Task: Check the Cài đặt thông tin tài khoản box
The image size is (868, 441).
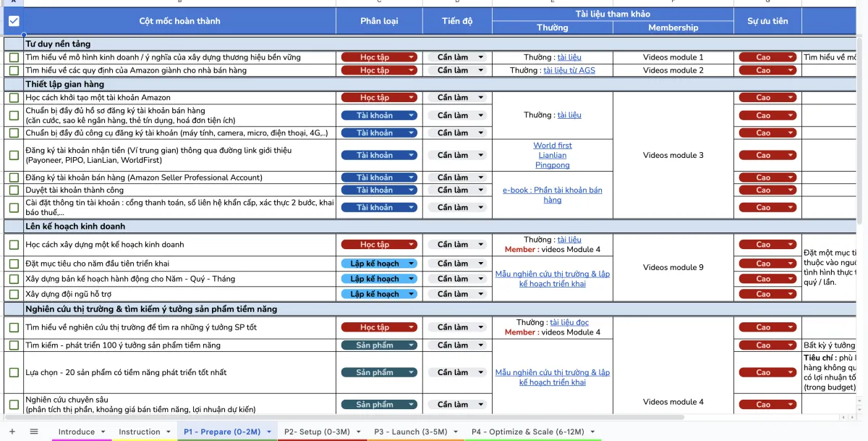Action: click(x=14, y=207)
